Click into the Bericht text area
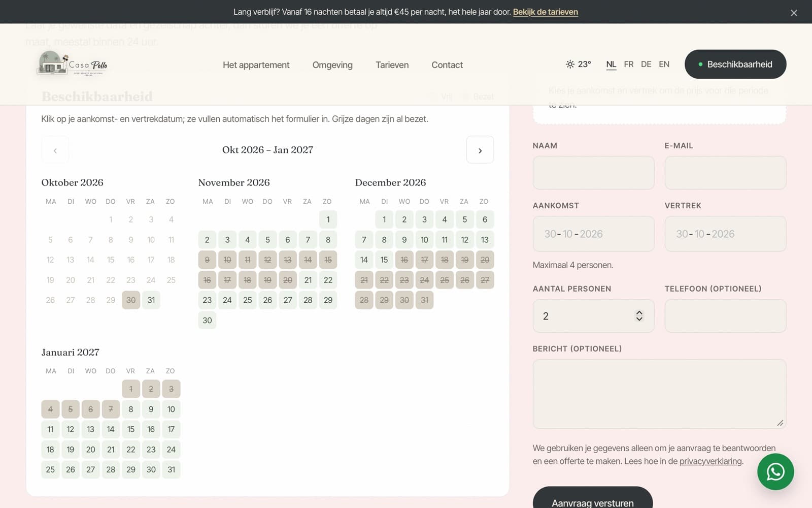 (x=659, y=394)
